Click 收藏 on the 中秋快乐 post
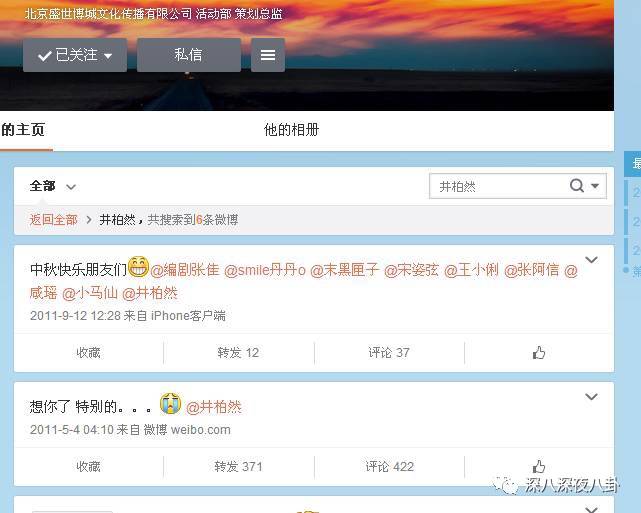 [88, 353]
